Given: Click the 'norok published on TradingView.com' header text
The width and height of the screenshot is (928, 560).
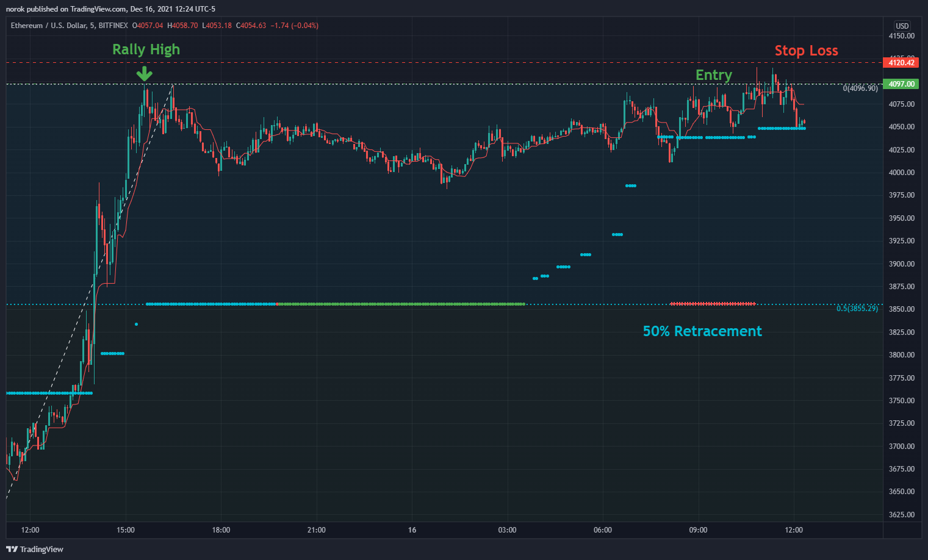Looking at the screenshot, I should tap(66, 9).
